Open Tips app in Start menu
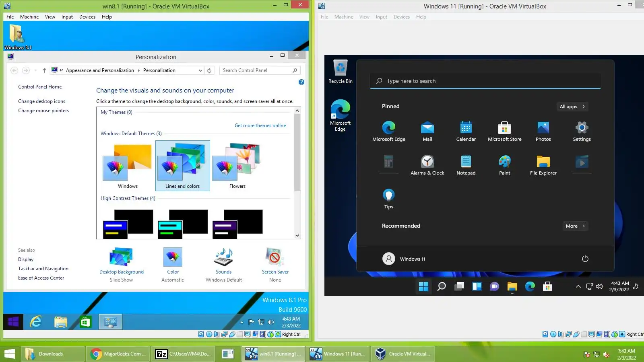This screenshot has width=644, height=362. 388,199
